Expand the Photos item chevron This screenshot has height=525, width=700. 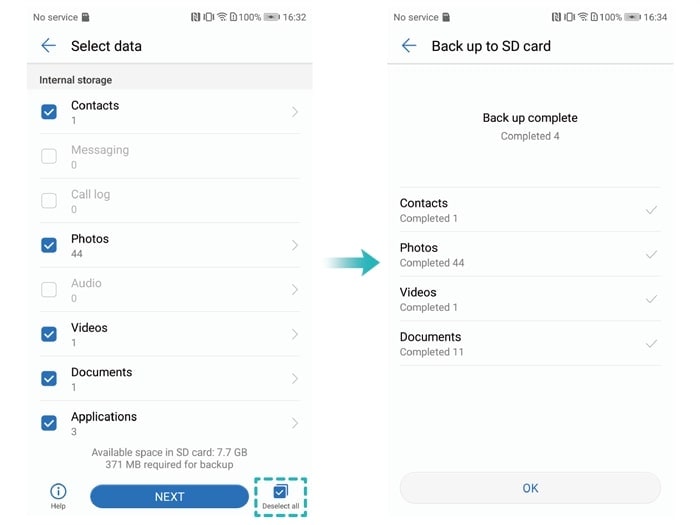[295, 245]
